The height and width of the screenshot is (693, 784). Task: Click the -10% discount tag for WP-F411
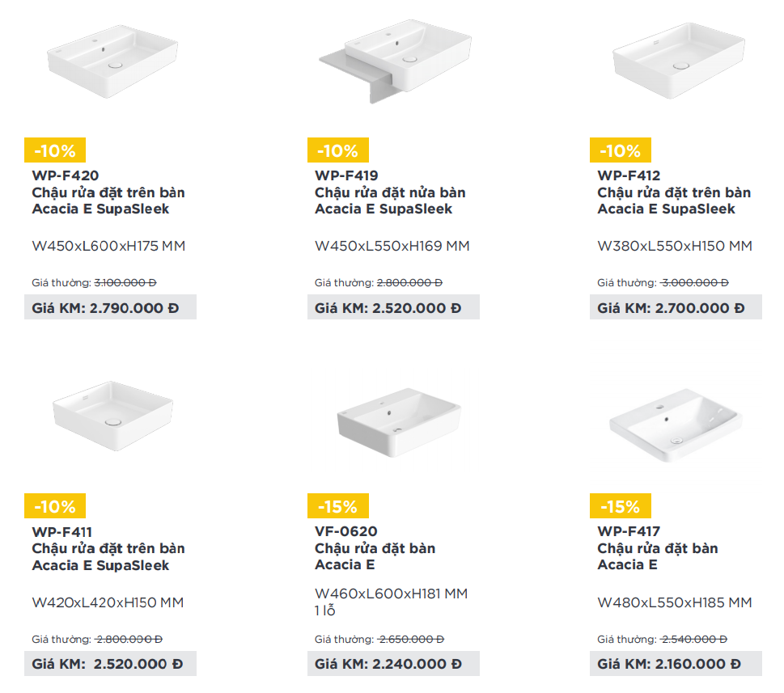tap(55, 505)
